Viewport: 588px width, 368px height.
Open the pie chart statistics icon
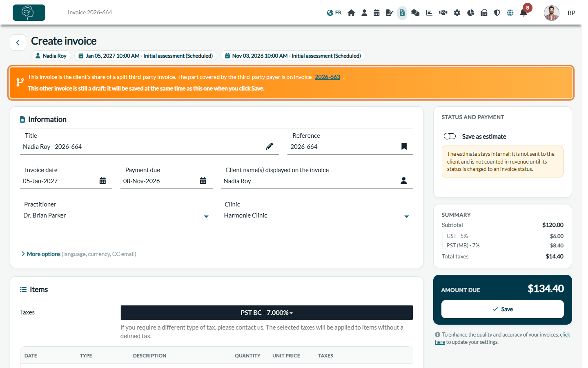point(470,13)
